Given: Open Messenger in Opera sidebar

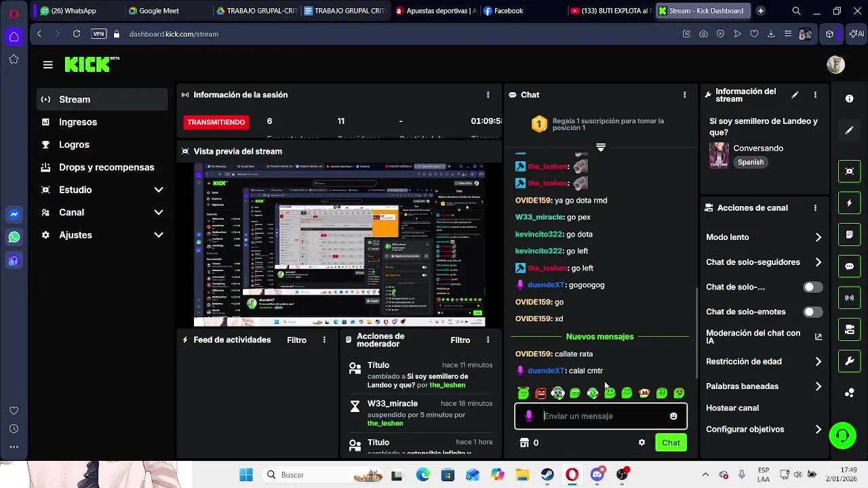Looking at the screenshot, I should 14,215.
